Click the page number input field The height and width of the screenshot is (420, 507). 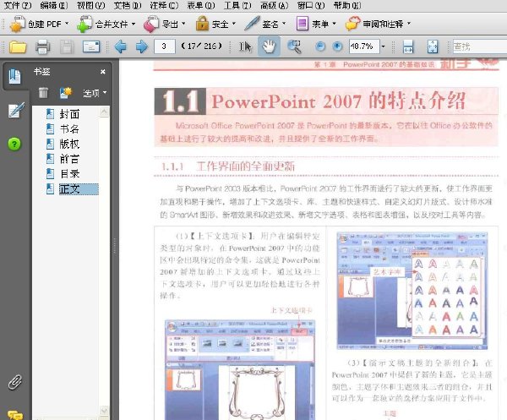coord(165,46)
